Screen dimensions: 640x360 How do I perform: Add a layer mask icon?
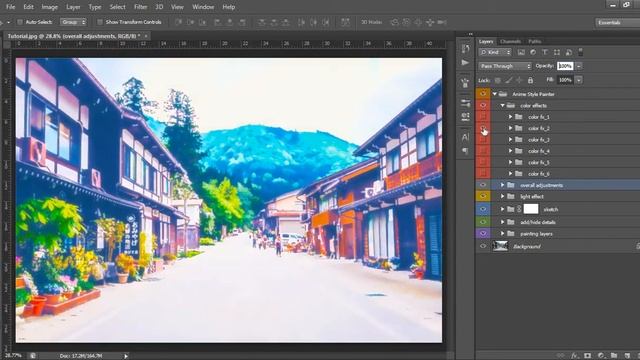click(x=587, y=356)
